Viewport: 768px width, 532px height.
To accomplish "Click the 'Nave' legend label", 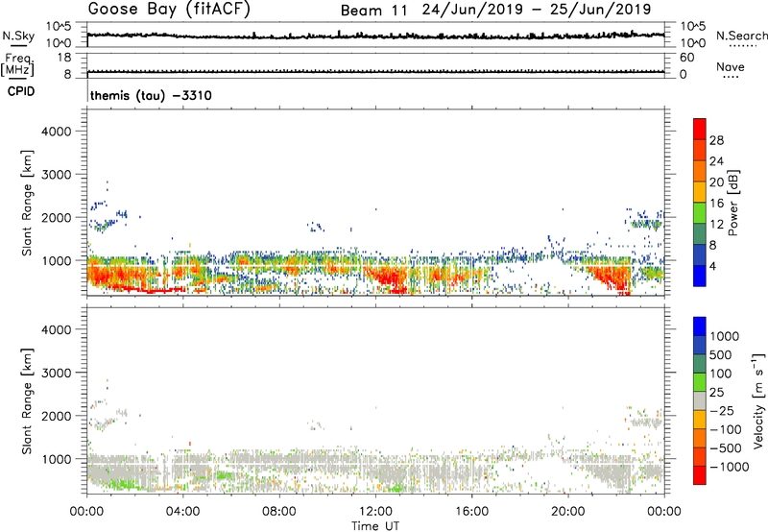I will pyautogui.click(x=731, y=67).
